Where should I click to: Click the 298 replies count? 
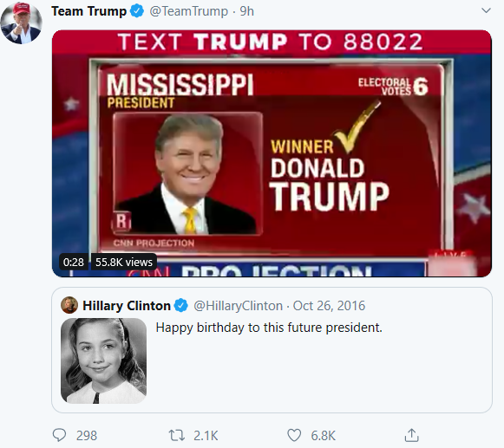click(x=87, y=436)
